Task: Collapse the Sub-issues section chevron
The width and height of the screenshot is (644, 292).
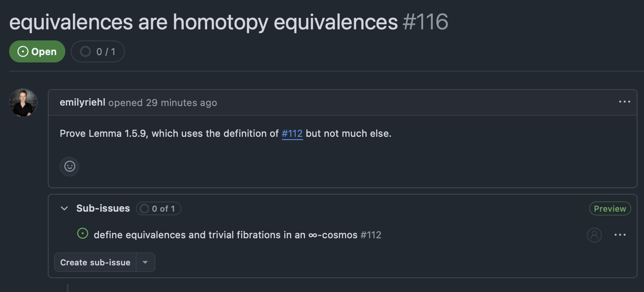Action: (64, 208)
